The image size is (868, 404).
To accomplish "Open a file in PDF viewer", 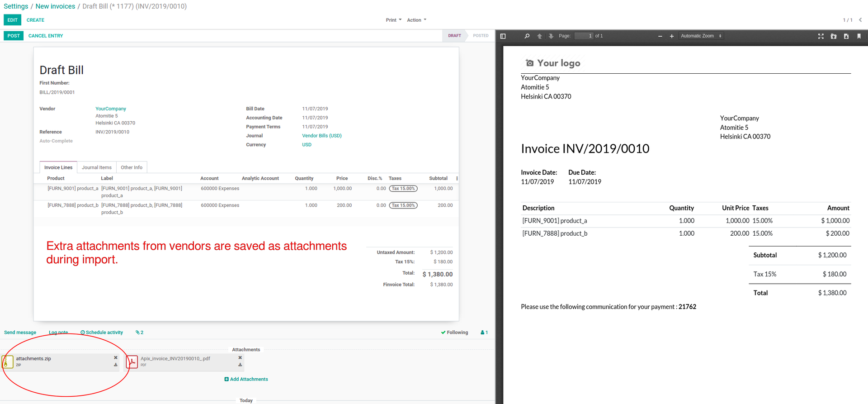I will (x=834, y=36).
